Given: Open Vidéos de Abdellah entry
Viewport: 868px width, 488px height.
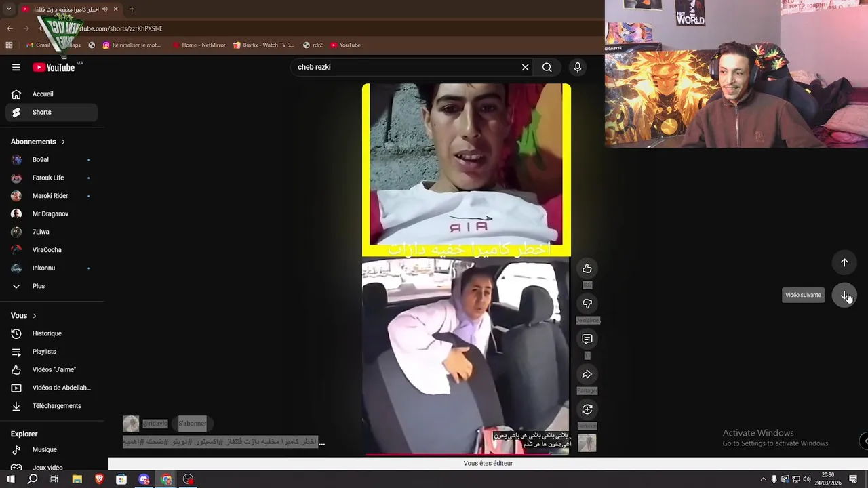Looking at the screenshot, I should tap(52, 388).
